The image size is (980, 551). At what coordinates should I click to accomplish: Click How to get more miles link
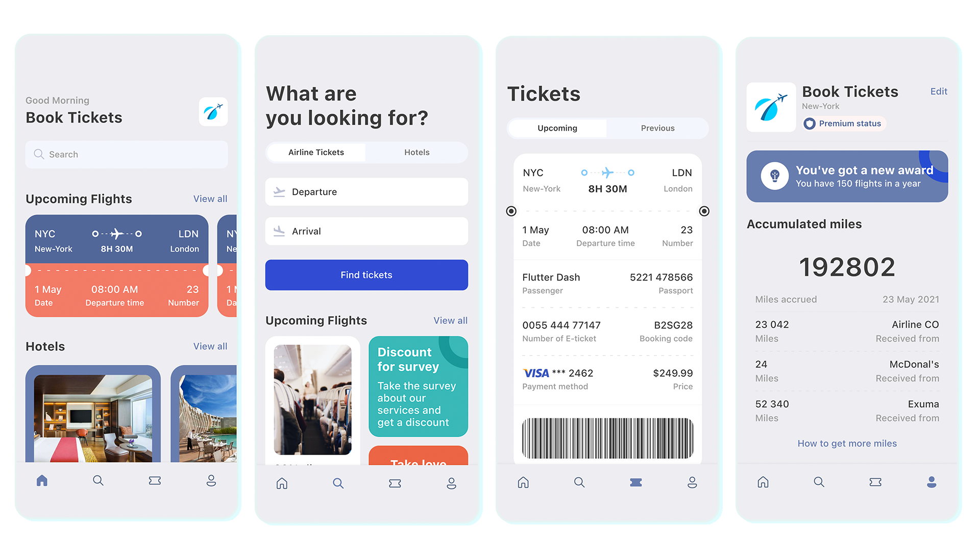click(x=847, y=444)
